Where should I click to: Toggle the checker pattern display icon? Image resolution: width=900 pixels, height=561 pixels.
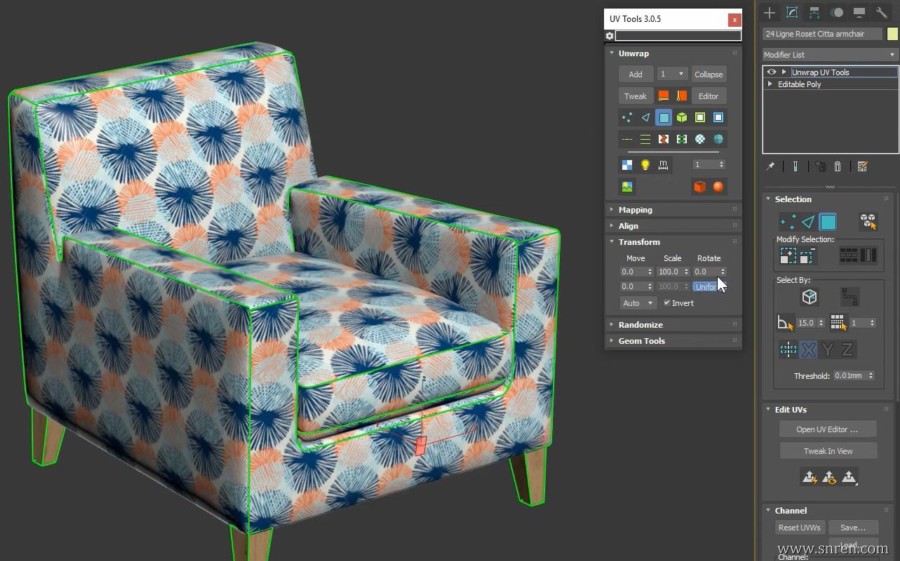(627, 165)
